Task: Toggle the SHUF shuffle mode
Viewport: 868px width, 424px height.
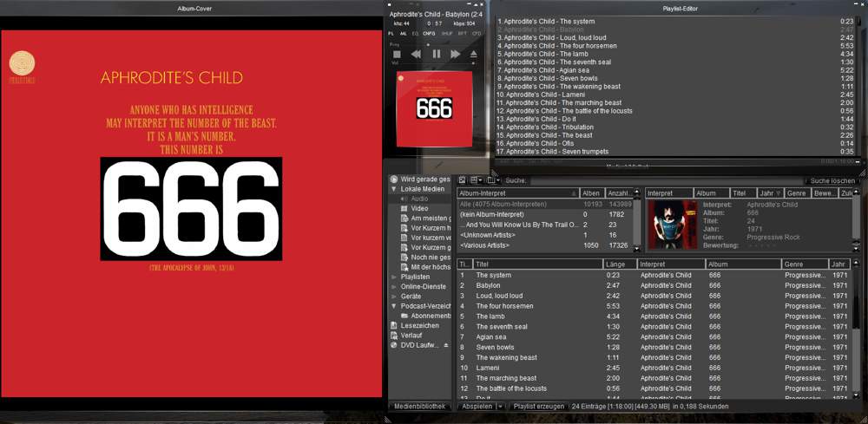Action: pyautogui.click(x=447, y=34)
